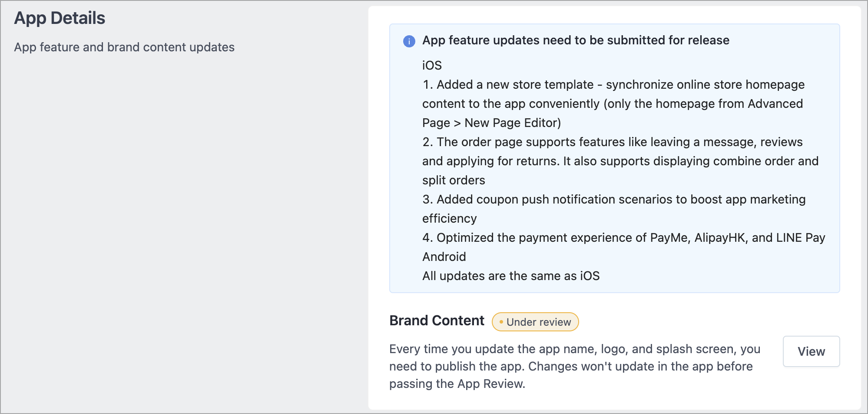Click 'App feature and brand content updates' subtitle
868x414 pixels.
click(x=124, y=47)
